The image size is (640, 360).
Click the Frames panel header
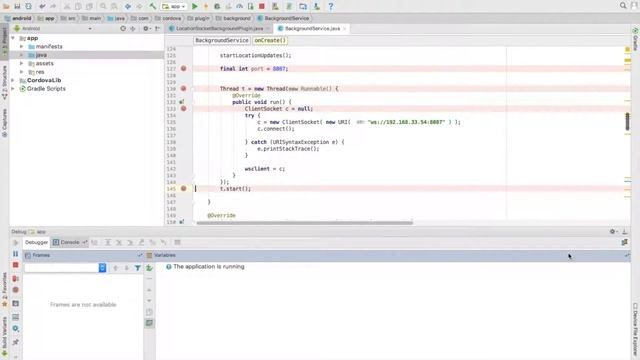(83, 255)
